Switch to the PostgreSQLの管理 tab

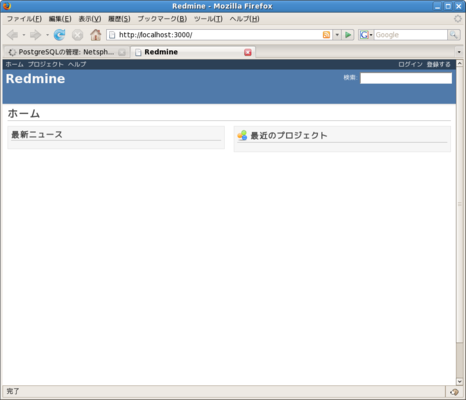pyautogui.click(x=66, y=52)
